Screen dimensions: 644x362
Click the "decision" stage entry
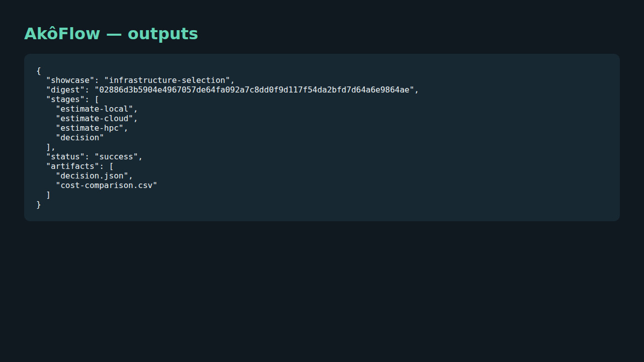pyautogui.click(x=80, y=138)
